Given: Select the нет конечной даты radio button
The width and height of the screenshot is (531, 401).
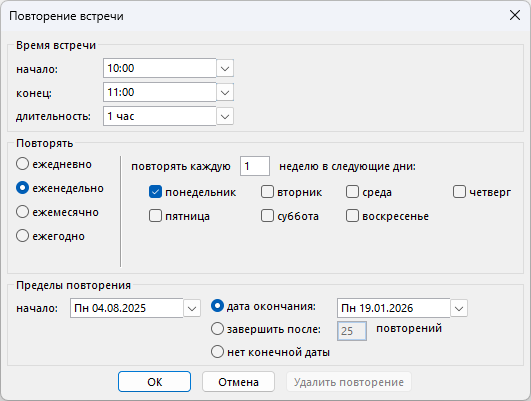Looking at the screenshot, I should (217, 352).
